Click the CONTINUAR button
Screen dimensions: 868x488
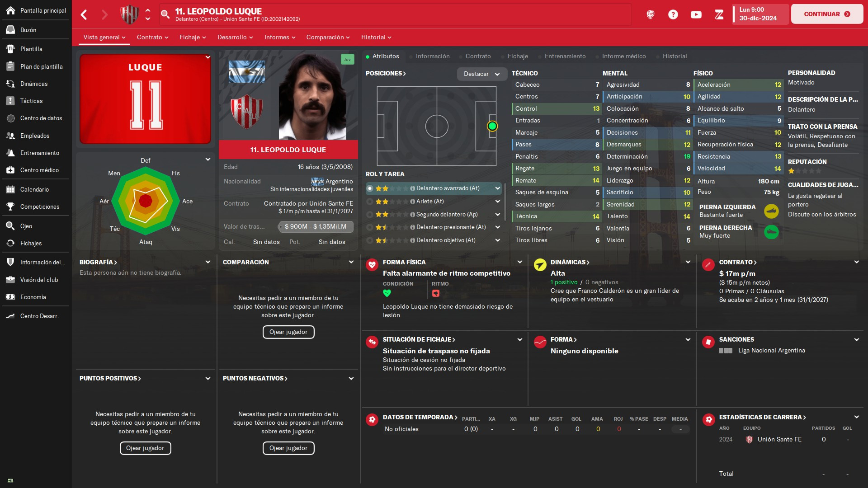point(827,14)
